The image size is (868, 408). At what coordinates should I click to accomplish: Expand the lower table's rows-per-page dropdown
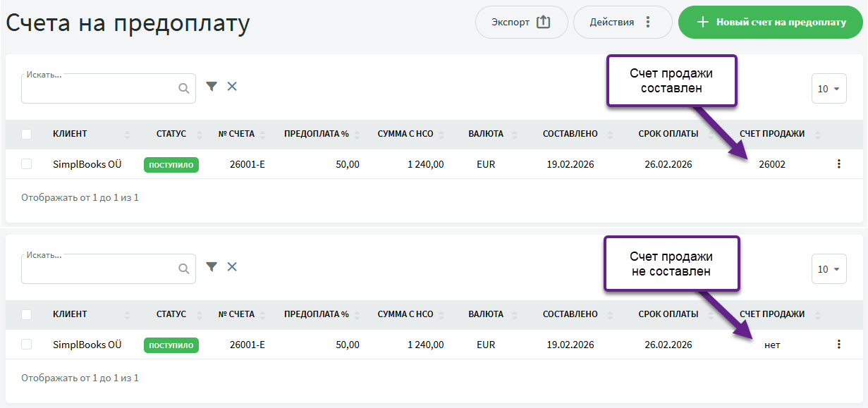(x=829, y=269)
